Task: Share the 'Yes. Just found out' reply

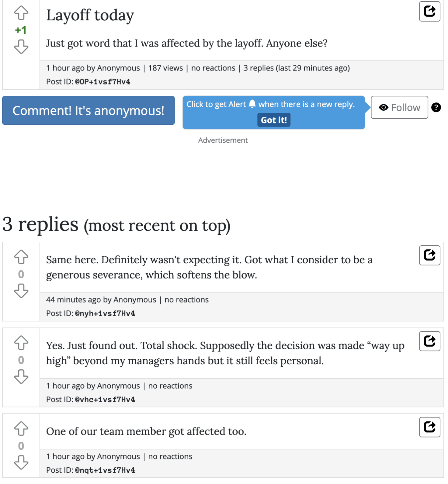Action: click(430, 341)
